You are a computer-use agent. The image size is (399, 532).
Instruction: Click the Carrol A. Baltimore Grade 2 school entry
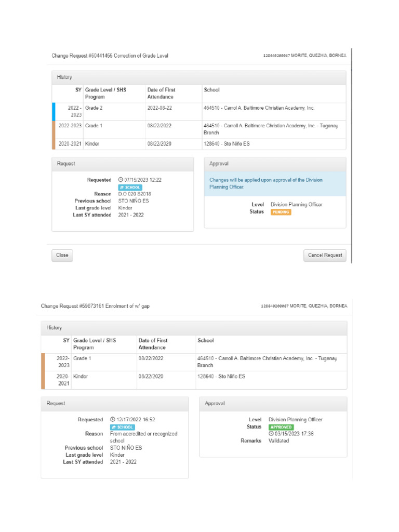coord(259,108)
